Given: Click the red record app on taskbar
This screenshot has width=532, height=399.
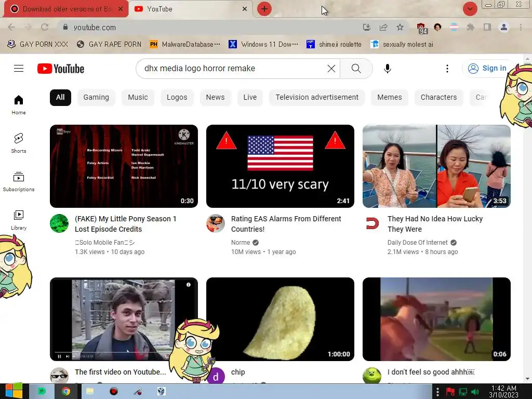Looking at the screenshot, I should click(114, 392).
